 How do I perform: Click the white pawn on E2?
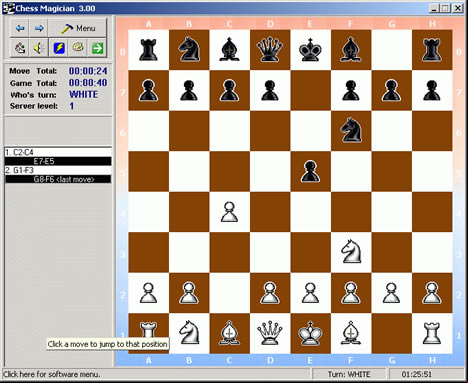[310, 293]
